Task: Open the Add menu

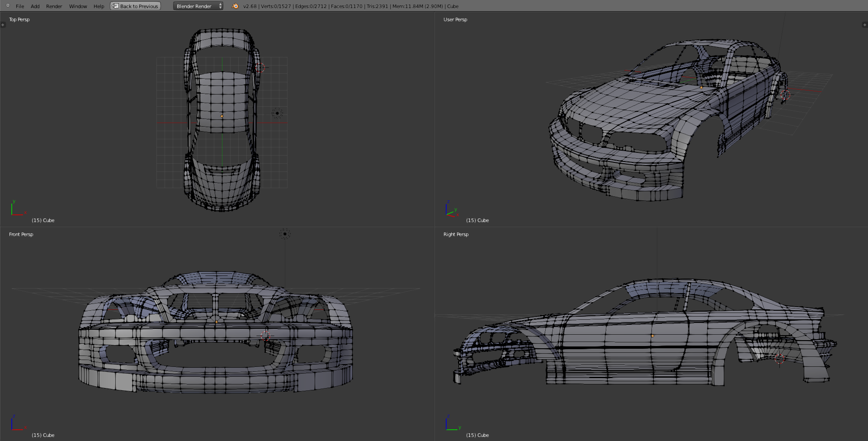Action: [x=35, y=6]
